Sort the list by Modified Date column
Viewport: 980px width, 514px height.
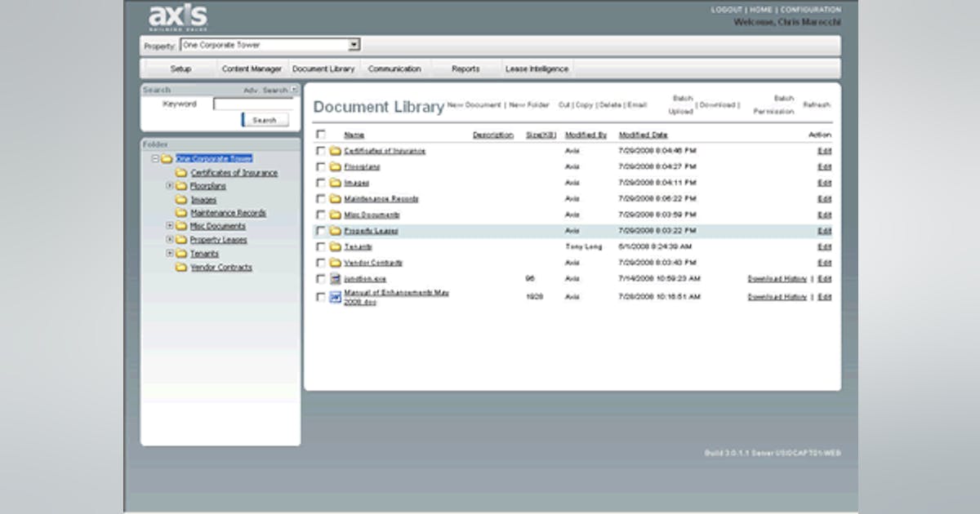pos(643,135)
